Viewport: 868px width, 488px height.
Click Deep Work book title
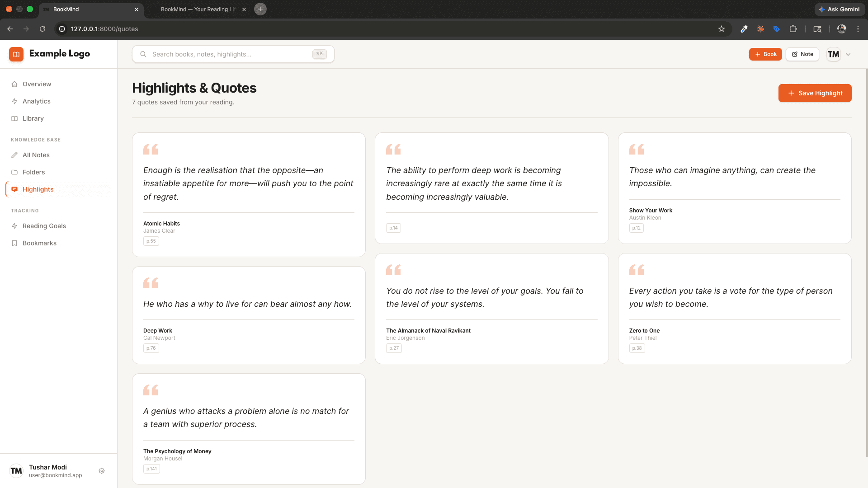click(158, 331)
